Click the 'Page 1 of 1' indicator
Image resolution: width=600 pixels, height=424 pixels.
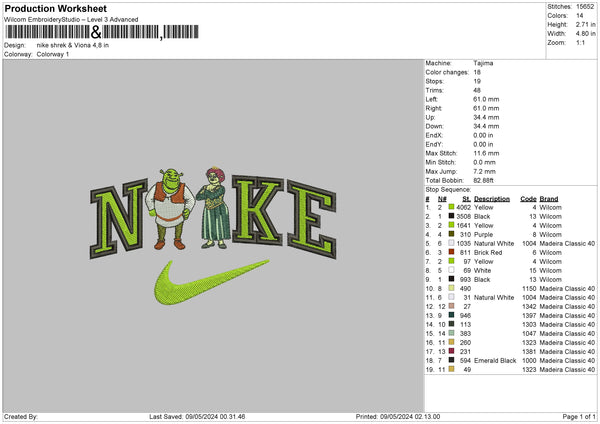point(579,416)
